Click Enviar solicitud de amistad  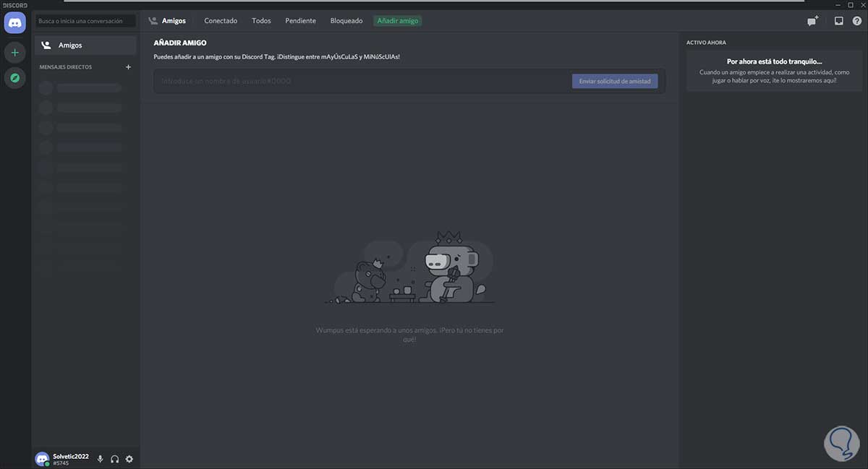614,80
